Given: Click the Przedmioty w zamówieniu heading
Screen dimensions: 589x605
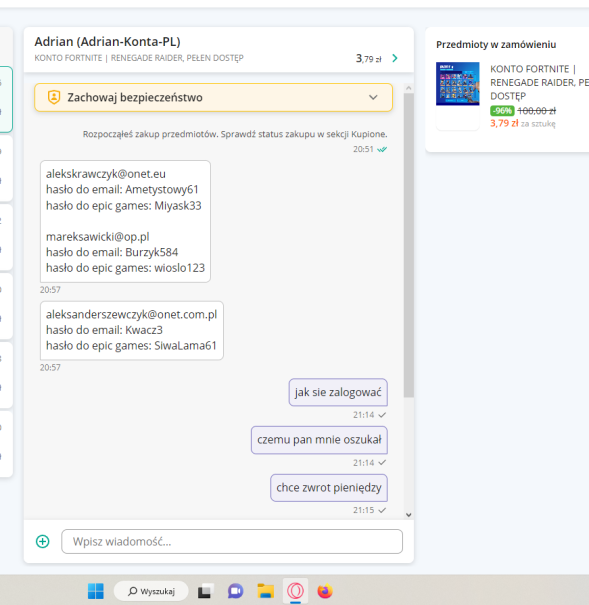Looking at the screenshot, I should tap(496, 44).
